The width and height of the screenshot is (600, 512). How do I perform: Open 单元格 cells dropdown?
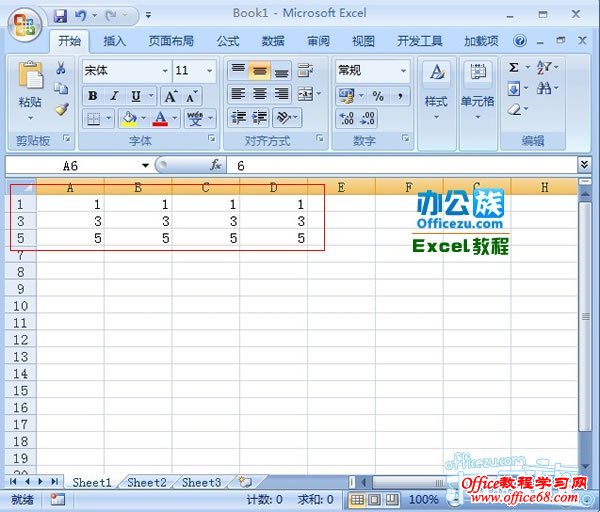coord(478,104)
